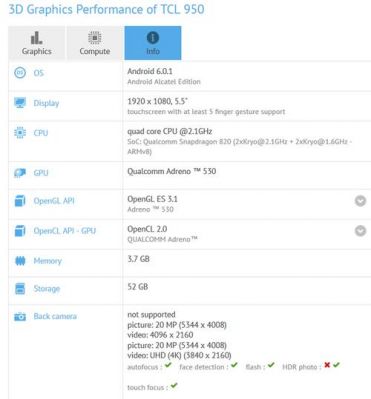
Task: Click the Compute chip icon
Action: click(x=95, y=38)
